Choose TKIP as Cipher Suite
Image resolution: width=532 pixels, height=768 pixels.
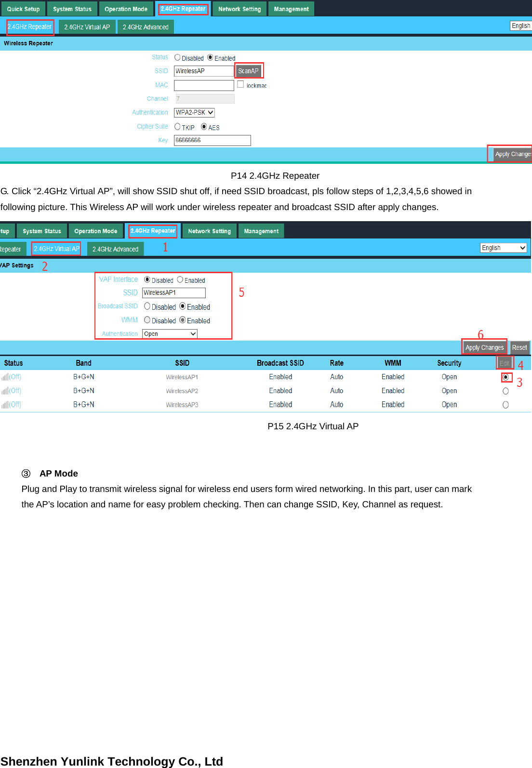[177, 127]
